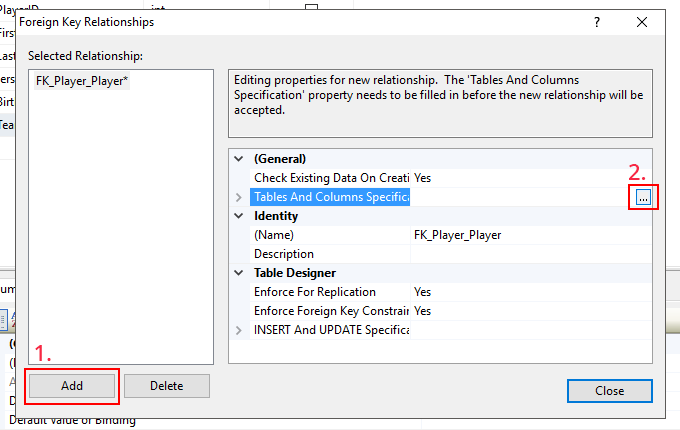The width and height of the screenshot is (680, 430).
Task: Select the (Name) property row
Action: coord(330,235)
